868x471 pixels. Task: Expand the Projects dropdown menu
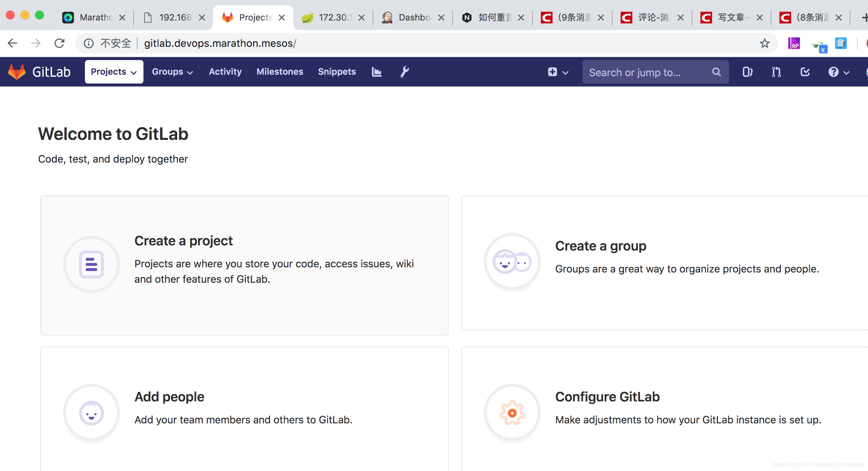[x=114, y=72]
